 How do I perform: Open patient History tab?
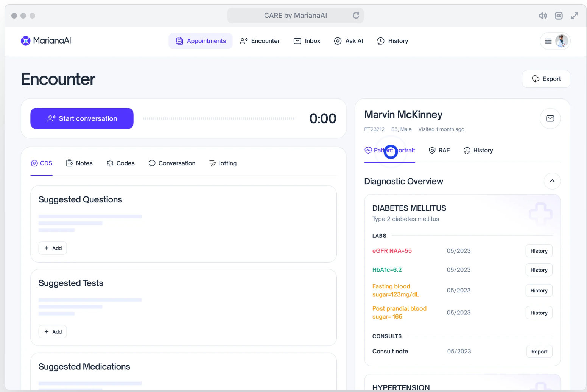478,150
